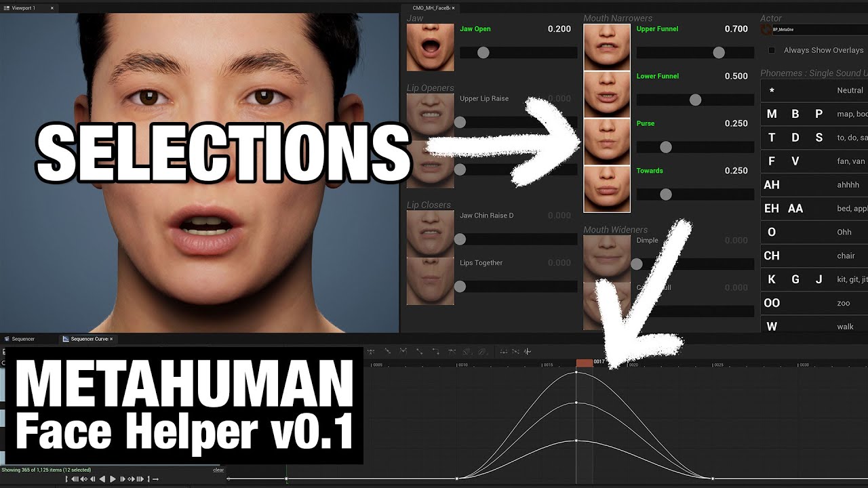This screenshot has height=488, width=868.
Task: Select the topmost curve keyframe at frame 17
Action: pos(576,372)
